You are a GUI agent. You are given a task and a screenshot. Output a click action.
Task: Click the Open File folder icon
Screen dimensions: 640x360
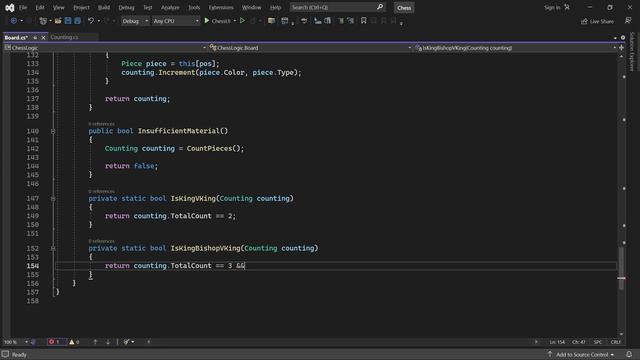coord(58,21)
